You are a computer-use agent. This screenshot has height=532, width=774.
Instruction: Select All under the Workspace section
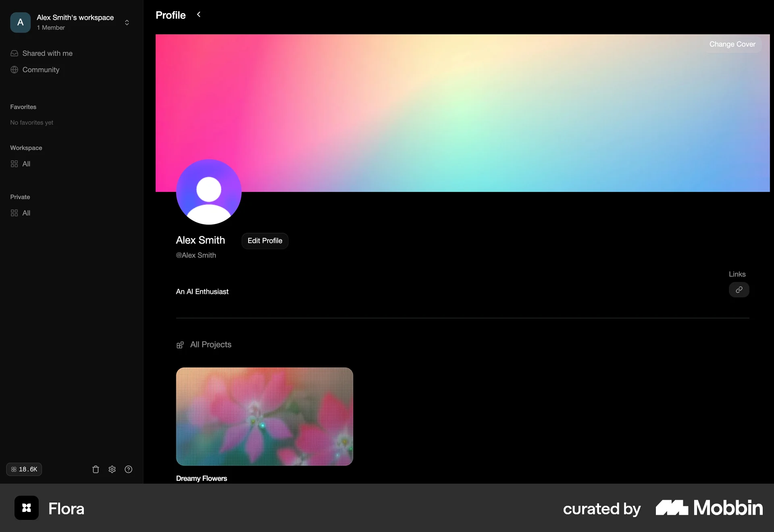coord(26,164)
